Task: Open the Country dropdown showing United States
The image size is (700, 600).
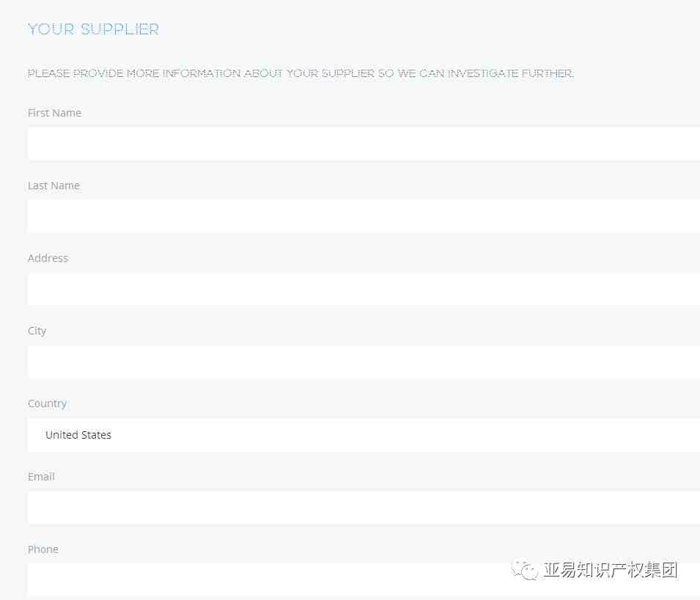Action: 364,435
